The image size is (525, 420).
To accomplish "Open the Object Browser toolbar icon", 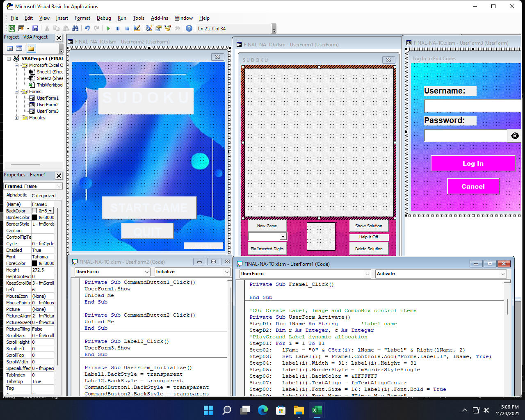I will point(167,28).
